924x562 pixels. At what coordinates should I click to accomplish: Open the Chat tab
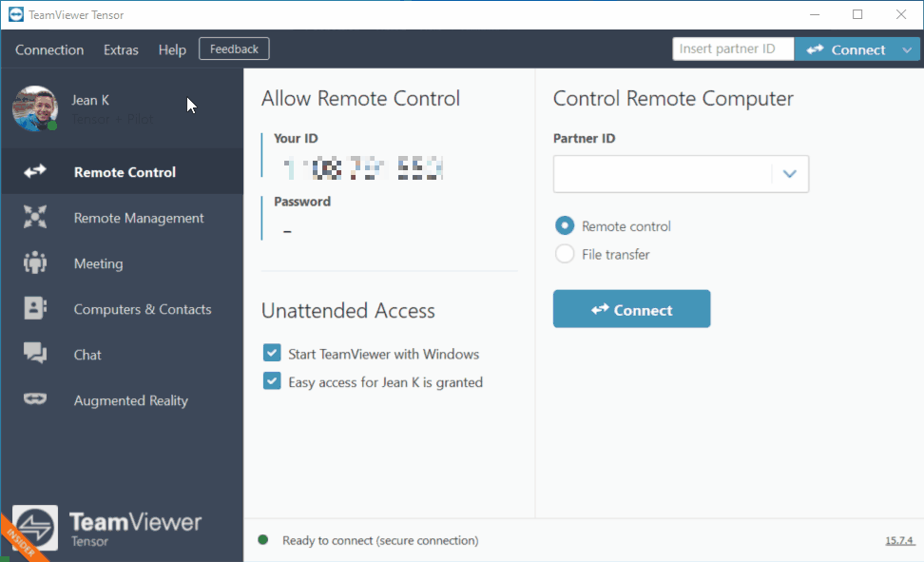point(122,355)
